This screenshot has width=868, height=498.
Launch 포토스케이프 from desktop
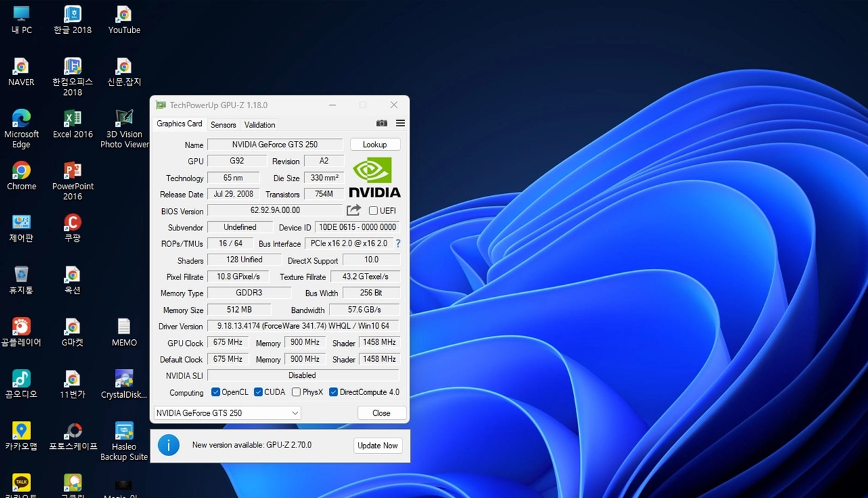72,436
